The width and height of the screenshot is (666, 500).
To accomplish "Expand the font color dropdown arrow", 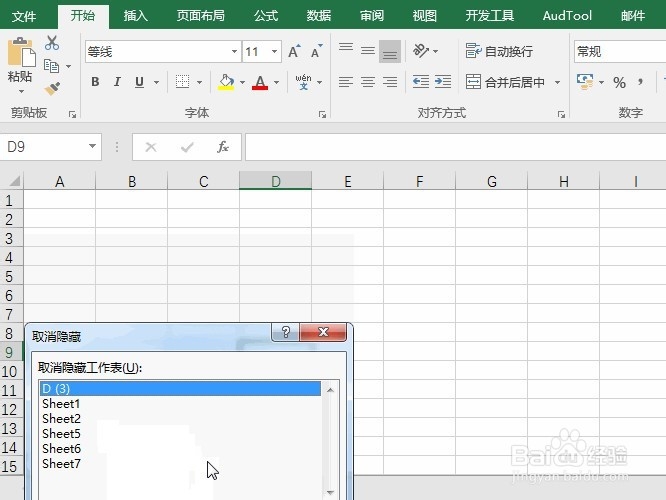I will tap(277, 82).
